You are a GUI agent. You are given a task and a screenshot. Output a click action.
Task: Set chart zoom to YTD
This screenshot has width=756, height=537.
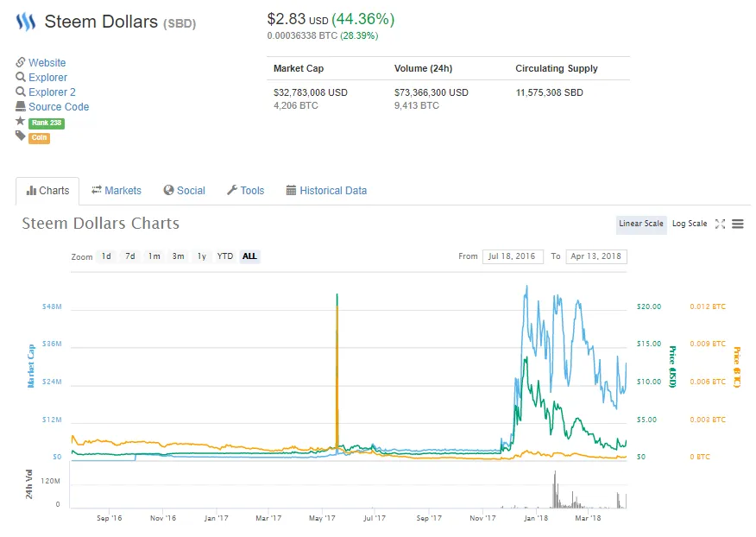224,256
